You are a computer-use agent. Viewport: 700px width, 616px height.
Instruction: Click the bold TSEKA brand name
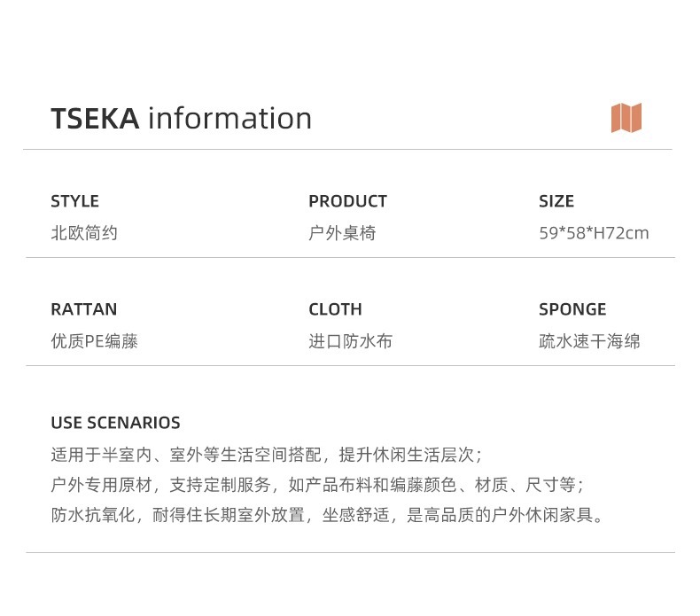coord(95,119)
